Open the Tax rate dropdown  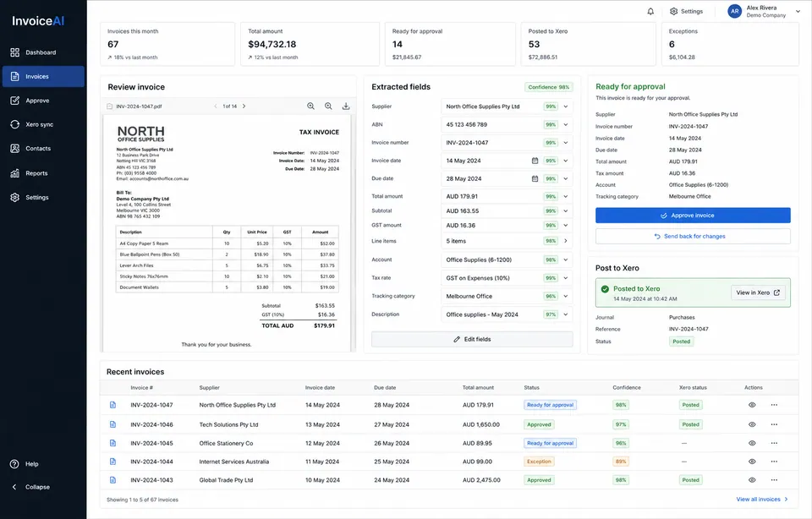click(566, 278)
